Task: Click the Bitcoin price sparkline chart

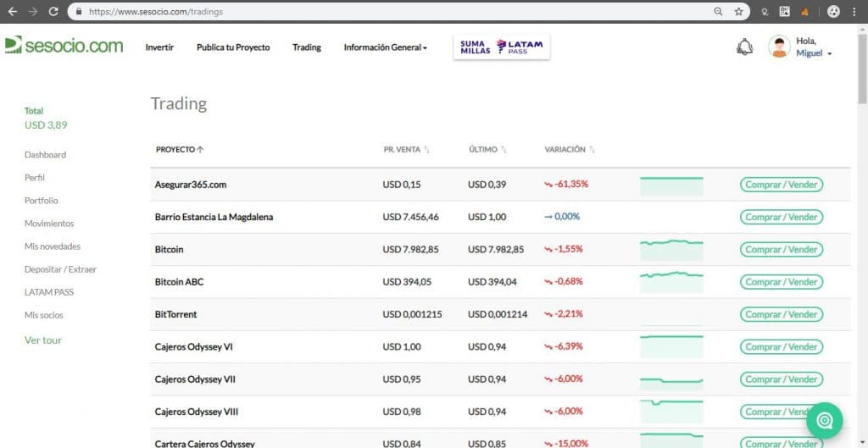Action: [671, 250]
